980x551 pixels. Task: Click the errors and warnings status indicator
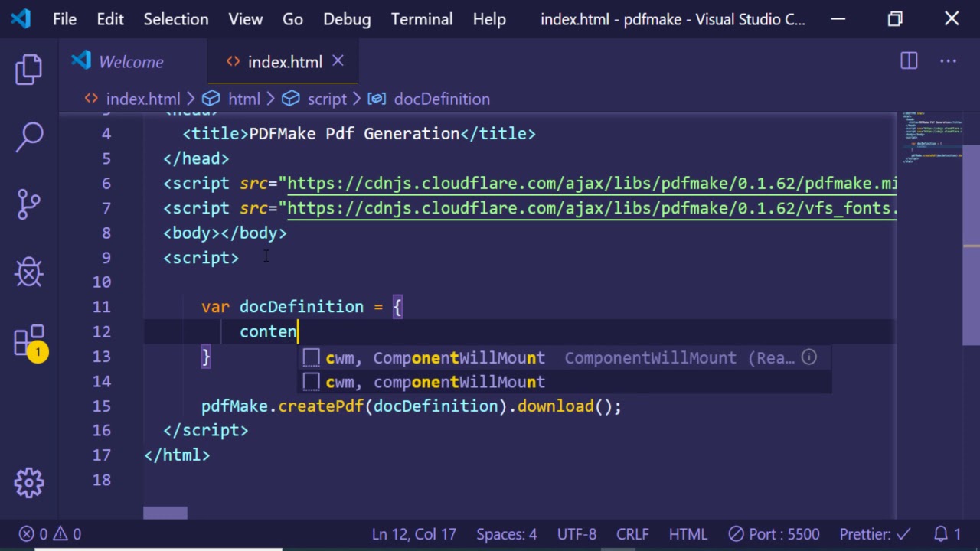coord(51,534)
